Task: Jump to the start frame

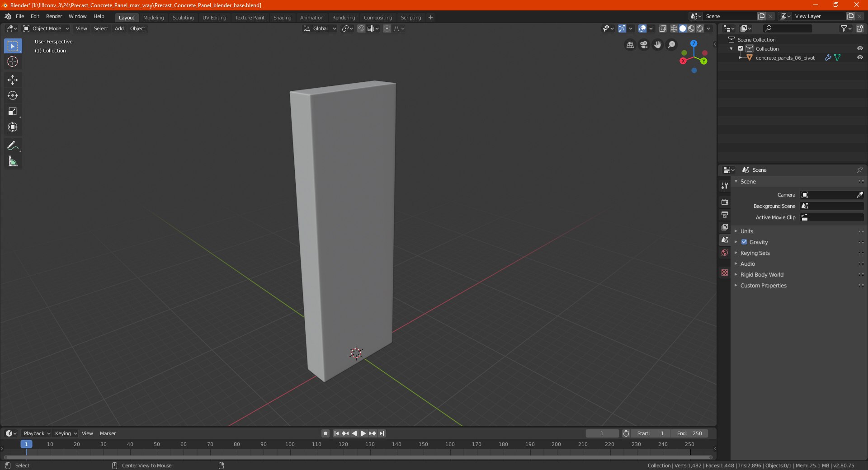Action: pos(336,433)
